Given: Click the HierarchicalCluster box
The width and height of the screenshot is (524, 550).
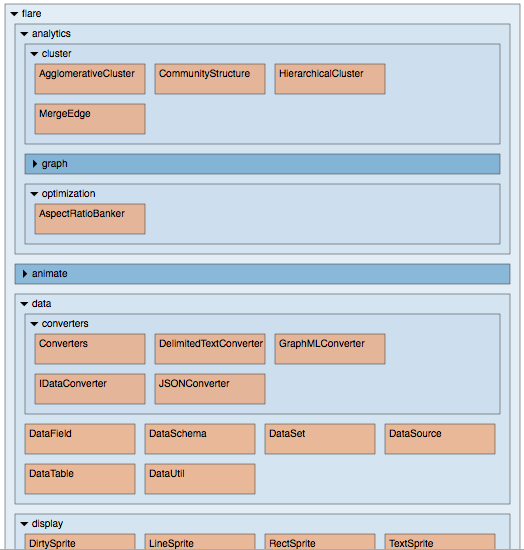Looking at the screenshot, I should [x=330, y=79].
